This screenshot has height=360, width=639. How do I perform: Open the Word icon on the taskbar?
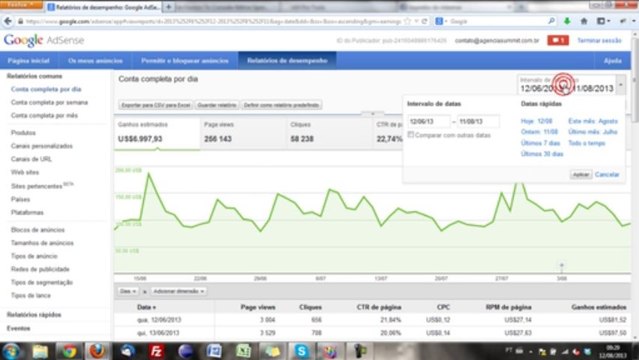coord(214,351)
